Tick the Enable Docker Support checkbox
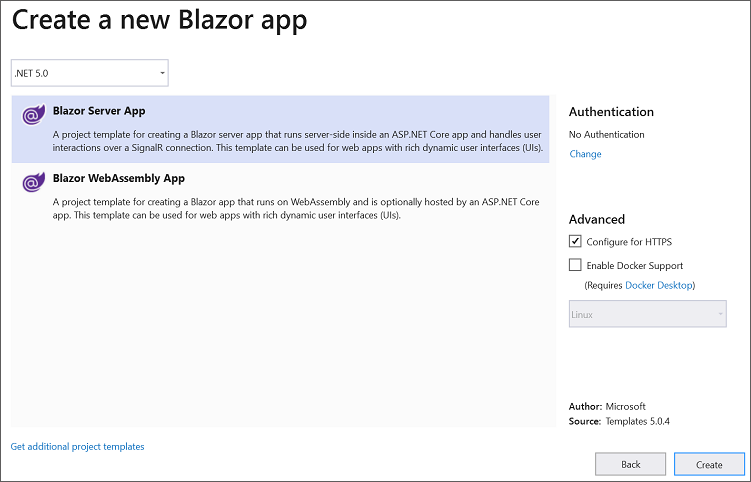Image resolution: width=751 pixels, height=482 pixels. (575, 265)
